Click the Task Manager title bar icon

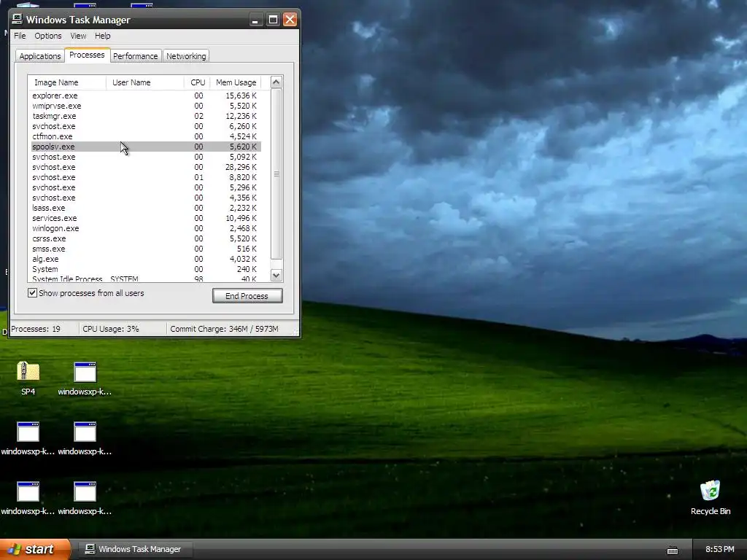coord(18,19)
